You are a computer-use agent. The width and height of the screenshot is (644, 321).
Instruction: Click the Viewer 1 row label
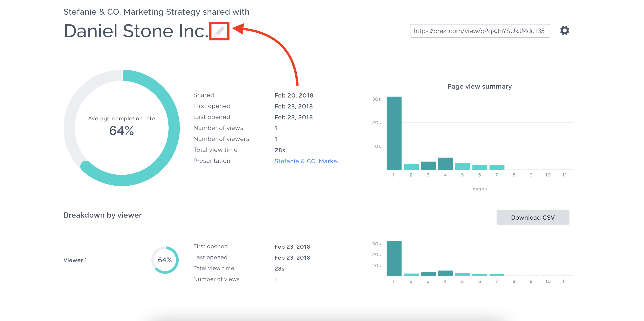point(75,260)
